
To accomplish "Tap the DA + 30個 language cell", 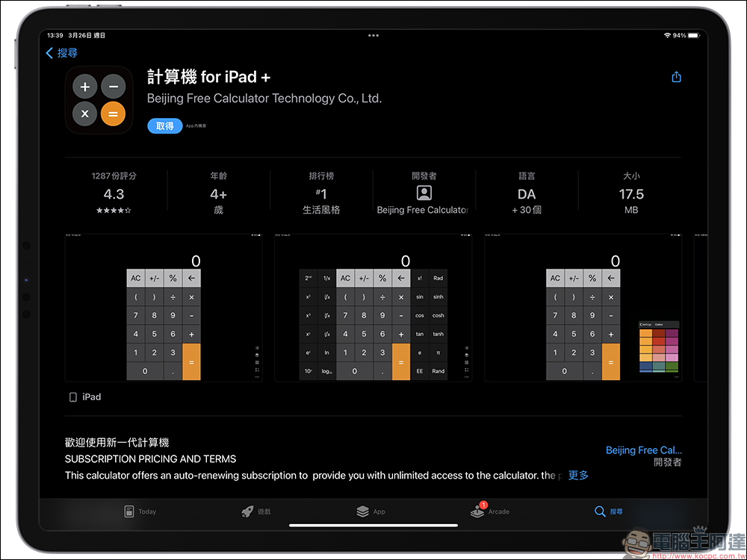I will pos(527,193).
